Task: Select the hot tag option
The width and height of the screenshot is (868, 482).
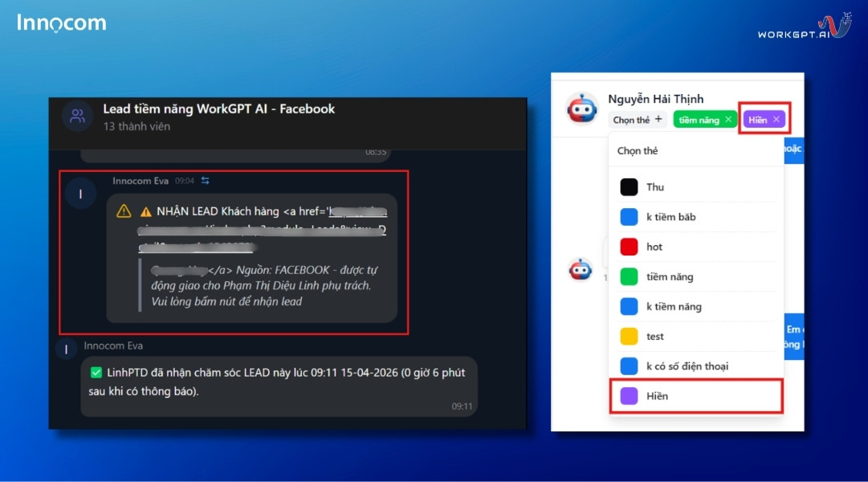Action: 696,247
